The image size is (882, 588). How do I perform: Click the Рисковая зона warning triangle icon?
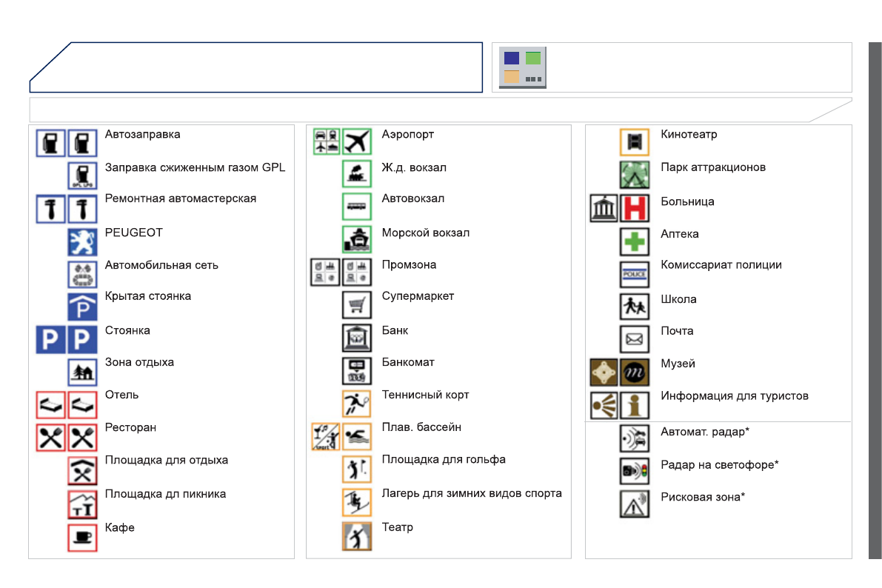tap(634, 504)
